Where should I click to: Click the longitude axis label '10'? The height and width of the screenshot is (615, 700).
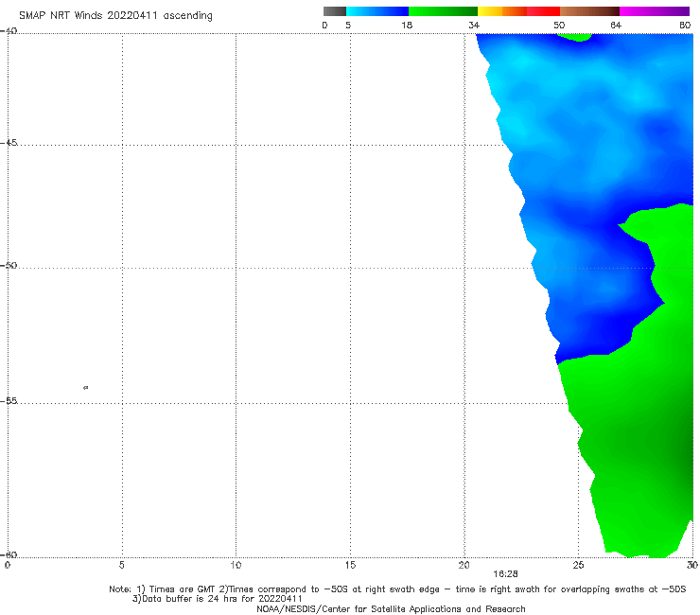pyautogui.click(x=236, y=566)
